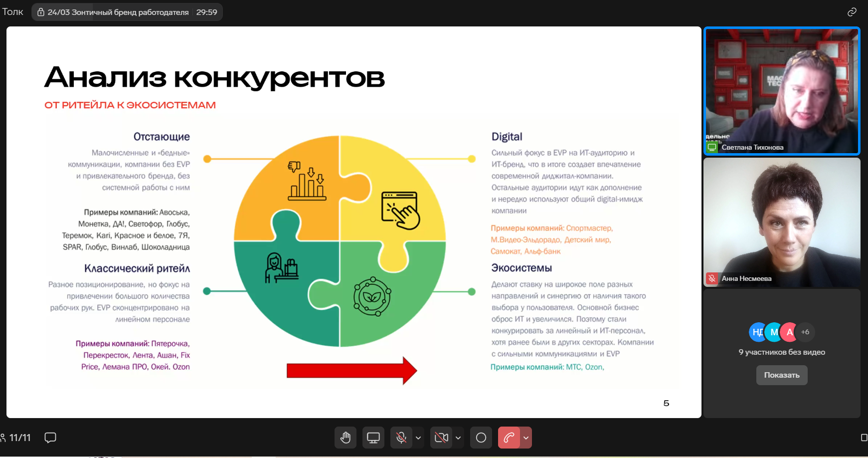Copy the meeting link in the top corner

pyautogui.click(x=852, y=12)
